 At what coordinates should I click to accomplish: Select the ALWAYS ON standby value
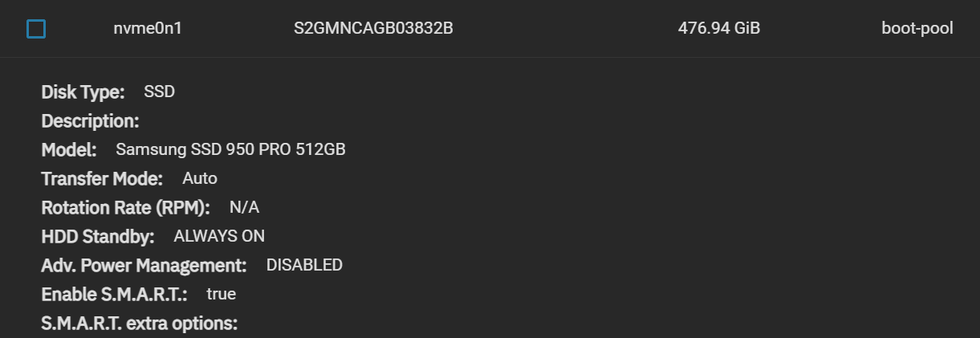(x=219, y=237)
